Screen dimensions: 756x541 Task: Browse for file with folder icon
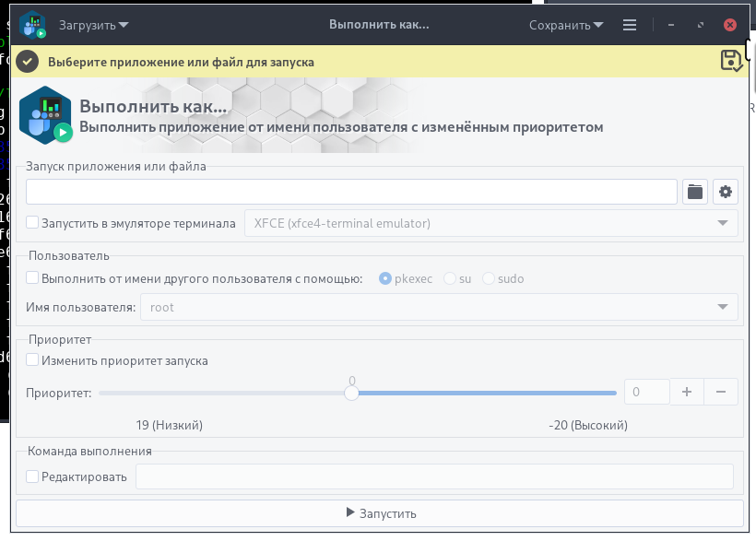click(x=695, y=192)
